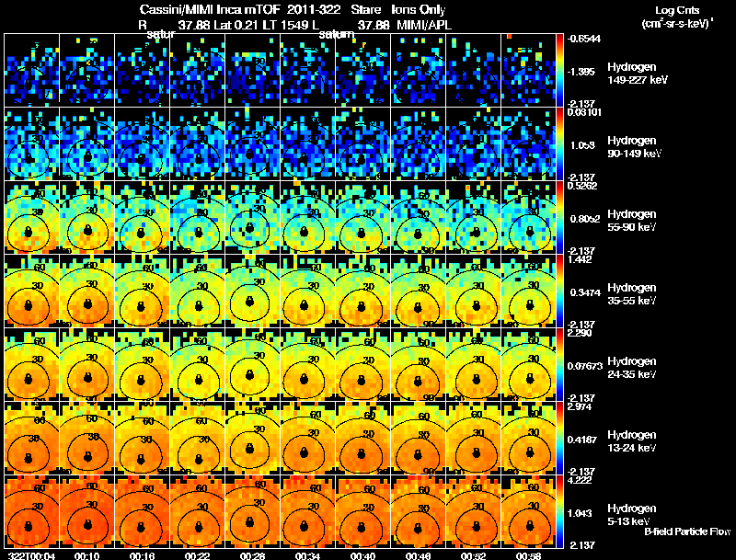This screenshot has height=560, width=736.
Task: Open the 35-55 keV image panel at 00:52
Action: (474, 291)
